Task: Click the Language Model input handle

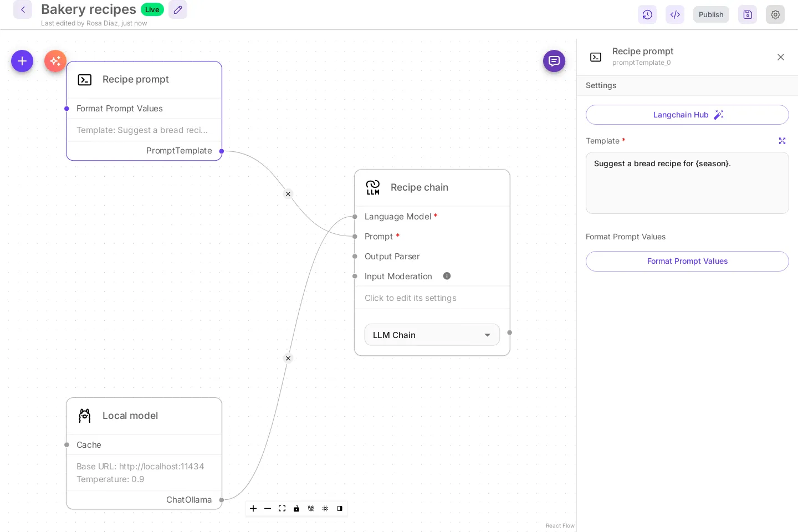Action: (x=355, y=217)
